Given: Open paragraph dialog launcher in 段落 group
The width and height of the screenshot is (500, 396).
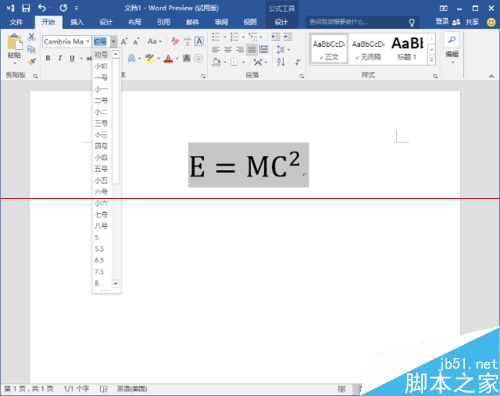Looking at the screenshot, I should 302,76.
